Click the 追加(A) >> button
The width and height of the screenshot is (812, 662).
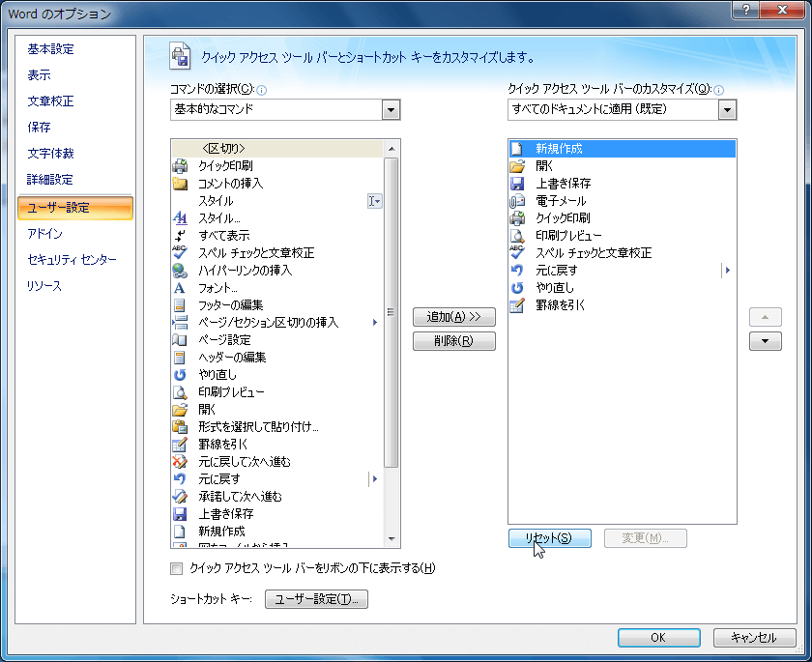454,317
